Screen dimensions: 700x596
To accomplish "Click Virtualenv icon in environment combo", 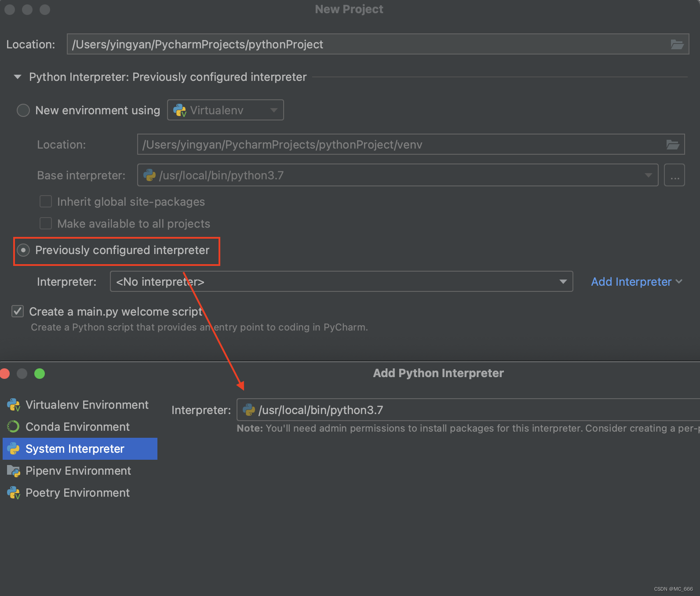I will tap(180, 110).
